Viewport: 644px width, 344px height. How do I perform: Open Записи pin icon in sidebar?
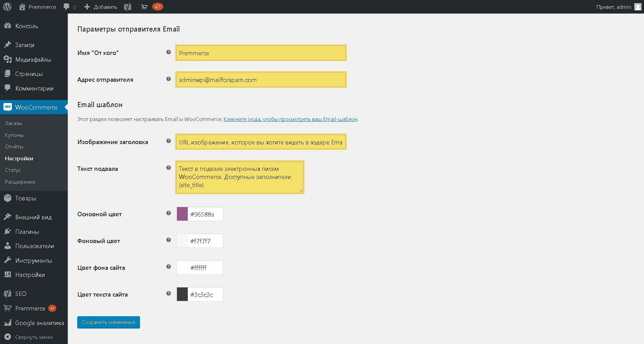[7, 45]
